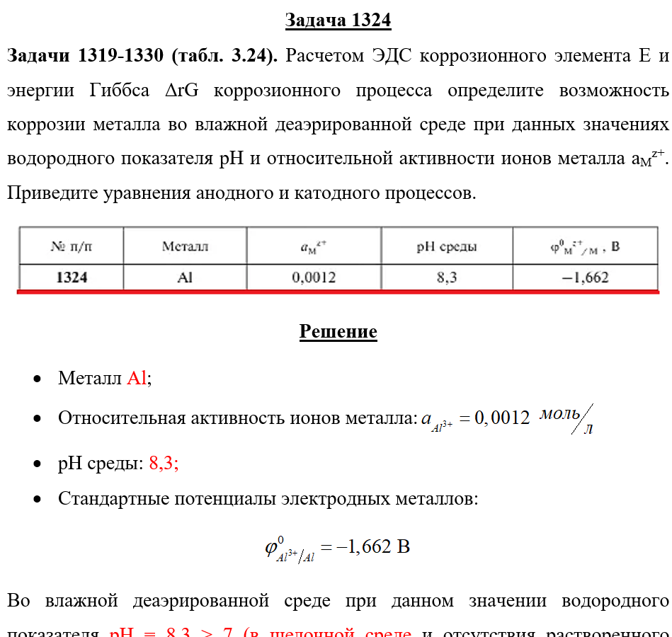Click the 'pH среды' column header
Viewport: 672px width, 637px height.
[x=447, y=246]
